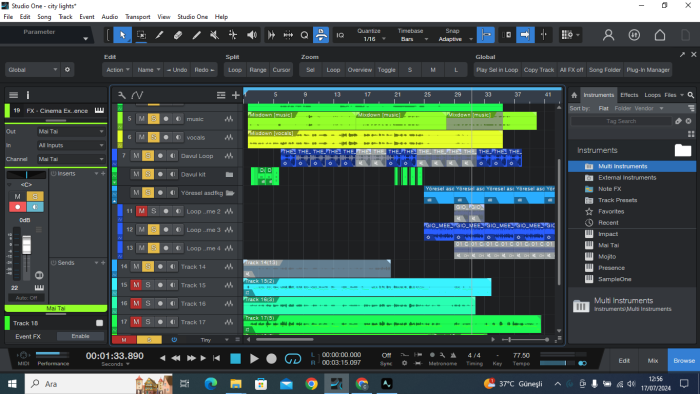
Task: Open the Action dropdown
Action: (x=118, y=70)
